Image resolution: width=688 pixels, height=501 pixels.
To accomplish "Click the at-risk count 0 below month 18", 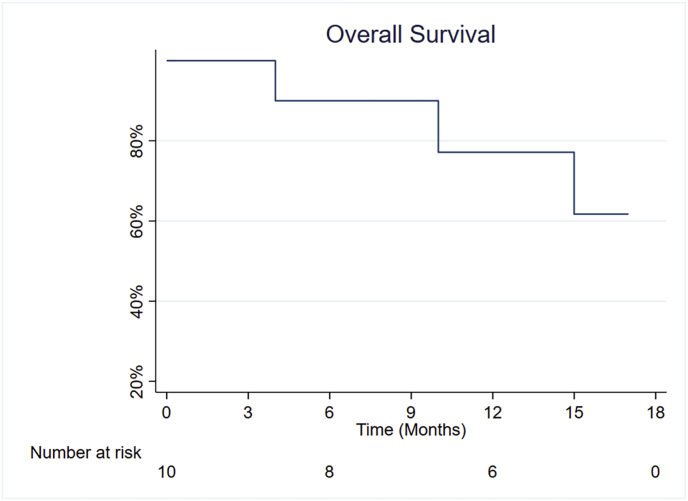I will pos(655,472).
